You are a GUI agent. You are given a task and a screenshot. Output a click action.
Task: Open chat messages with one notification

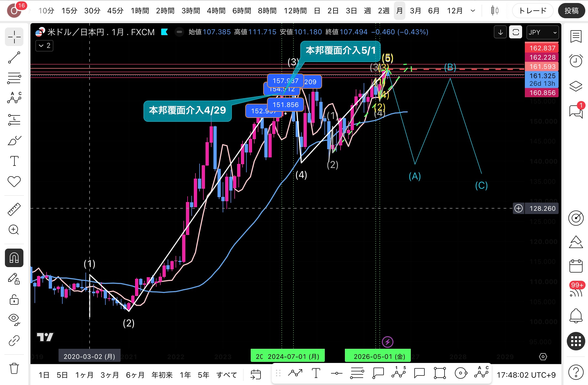pyautogui.click(x=576, y=111)
